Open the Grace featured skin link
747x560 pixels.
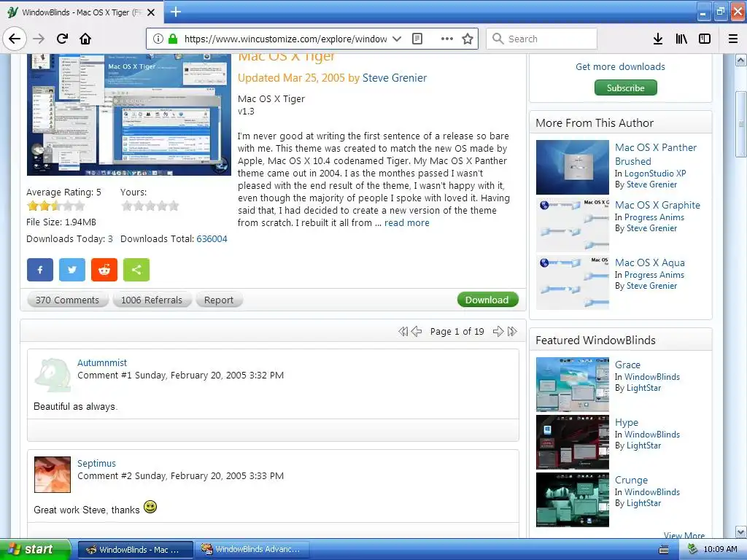click(627, 365)
